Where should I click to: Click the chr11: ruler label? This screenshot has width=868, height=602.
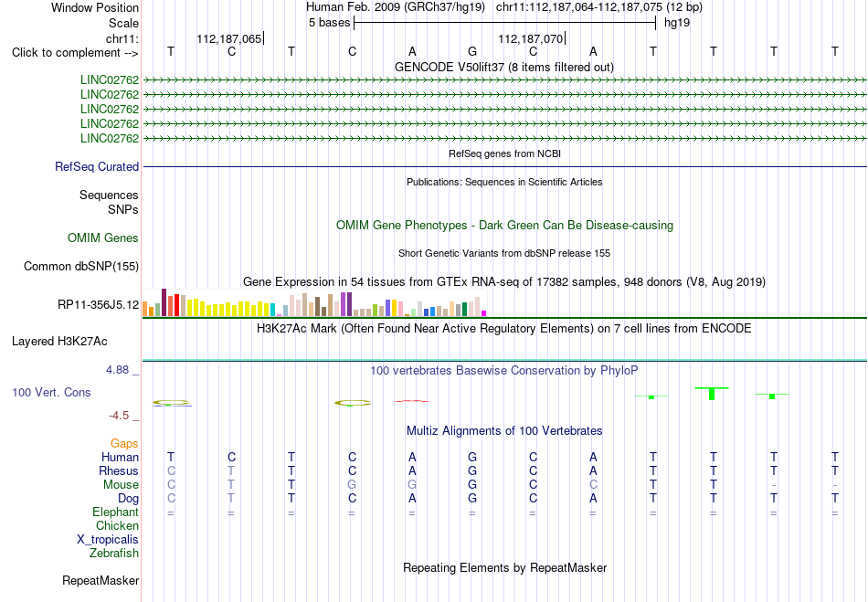pyautogui.click(x=122, y=38)
